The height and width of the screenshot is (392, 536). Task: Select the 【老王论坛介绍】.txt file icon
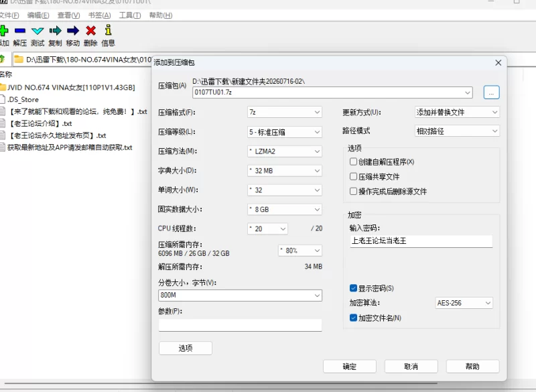[3, 123]
